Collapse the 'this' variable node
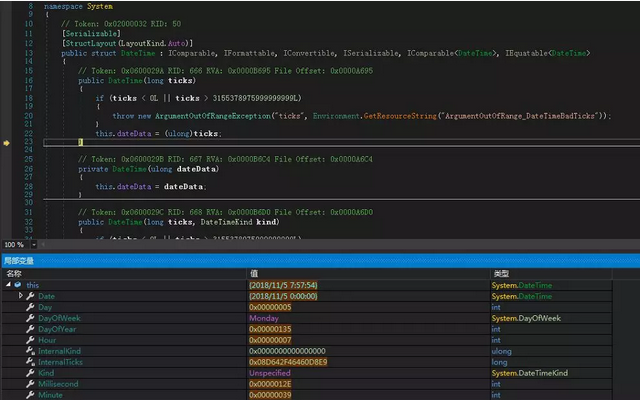This screenshot has height=400, width=640. [x=9, y=284]
